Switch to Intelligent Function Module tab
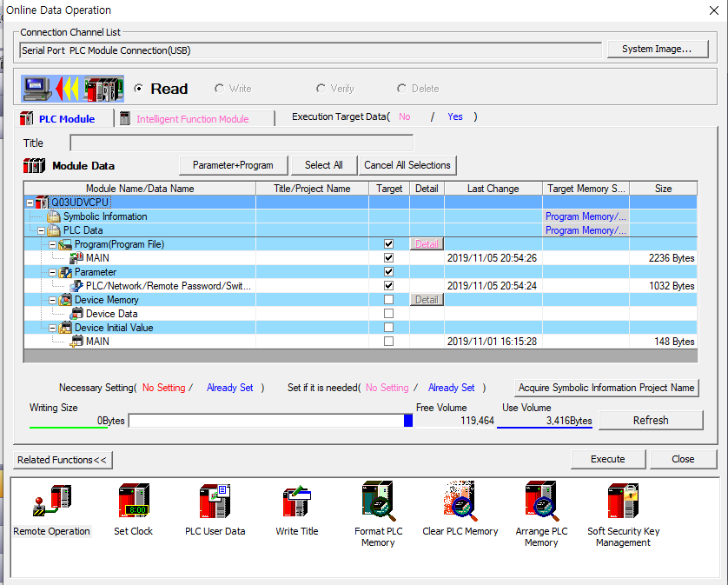 193,119
